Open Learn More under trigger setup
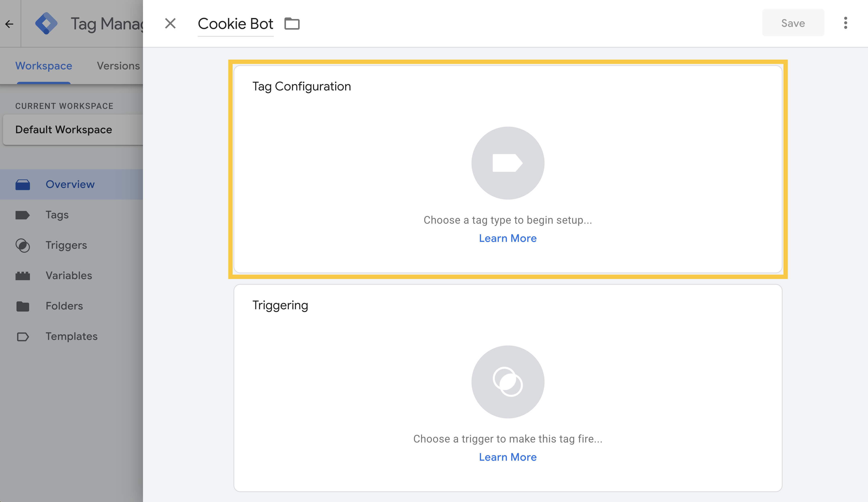This screenshot has height=502, width=868. (x=508, y=457)
